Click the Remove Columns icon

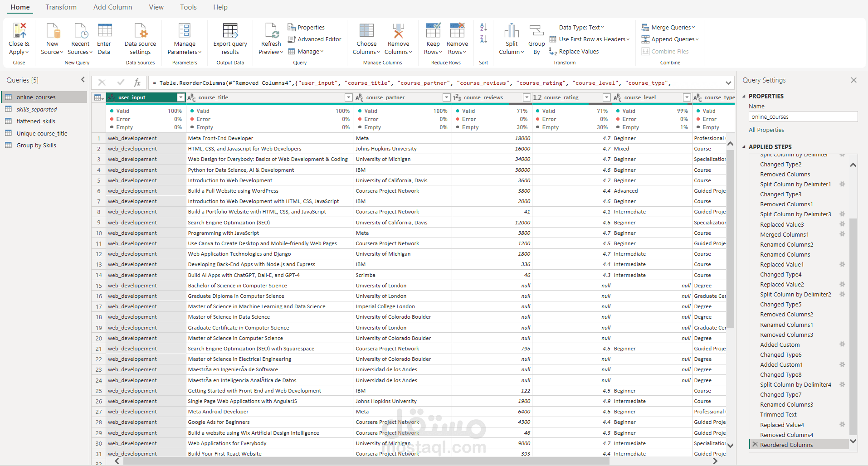pos(398,30)
